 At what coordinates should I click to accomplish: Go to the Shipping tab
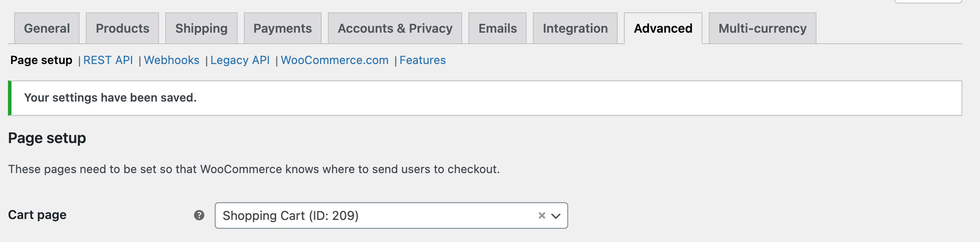[201, 28]
